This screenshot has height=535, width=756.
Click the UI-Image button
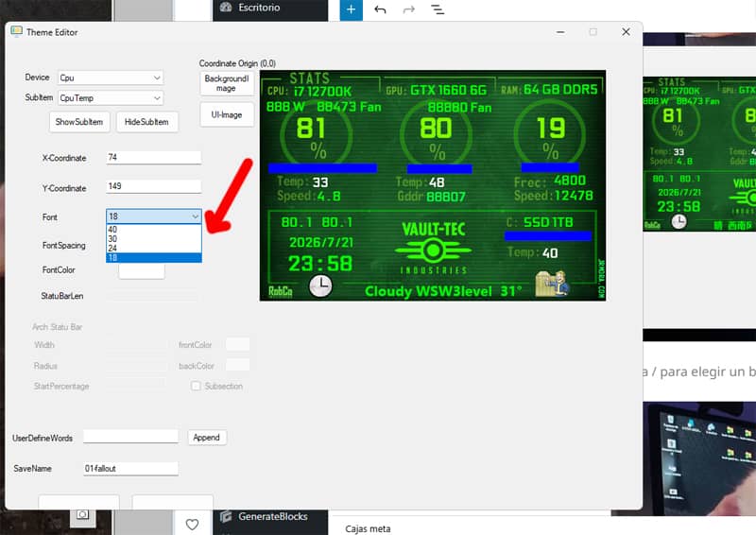click(227, 114)
